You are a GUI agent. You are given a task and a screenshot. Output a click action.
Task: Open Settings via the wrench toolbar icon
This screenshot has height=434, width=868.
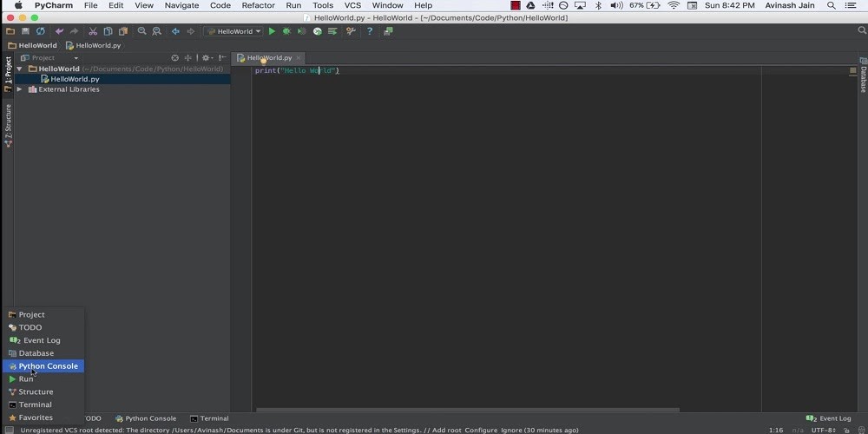click(351, 31)
